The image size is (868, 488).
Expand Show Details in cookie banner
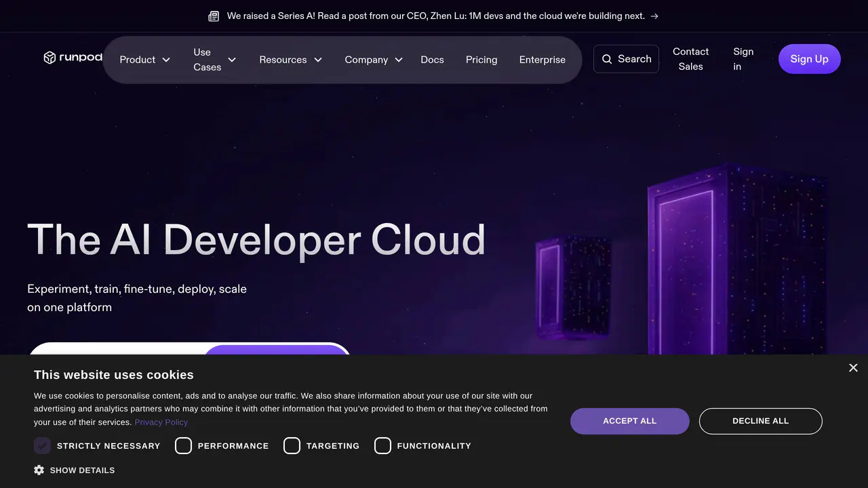(75, 470)
